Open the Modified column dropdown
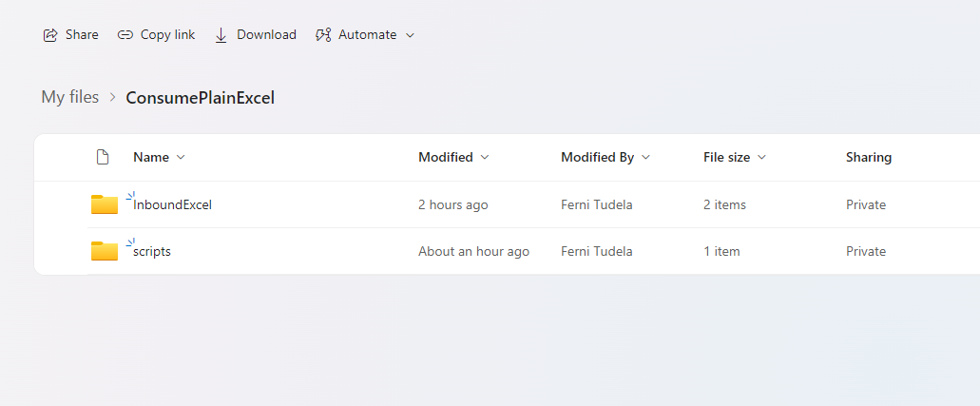 click(x=485, y=158)
